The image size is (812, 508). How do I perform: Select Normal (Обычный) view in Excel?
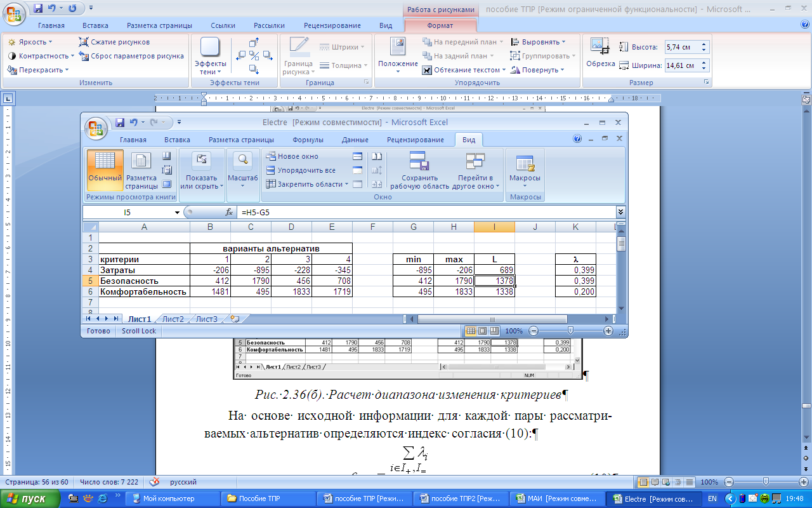point(105,171)
